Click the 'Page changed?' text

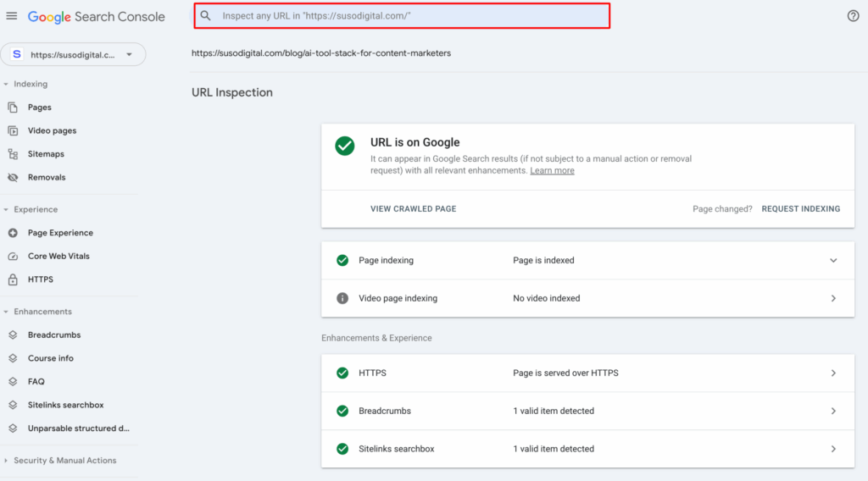pyautogui.click(x=722, y=209)
